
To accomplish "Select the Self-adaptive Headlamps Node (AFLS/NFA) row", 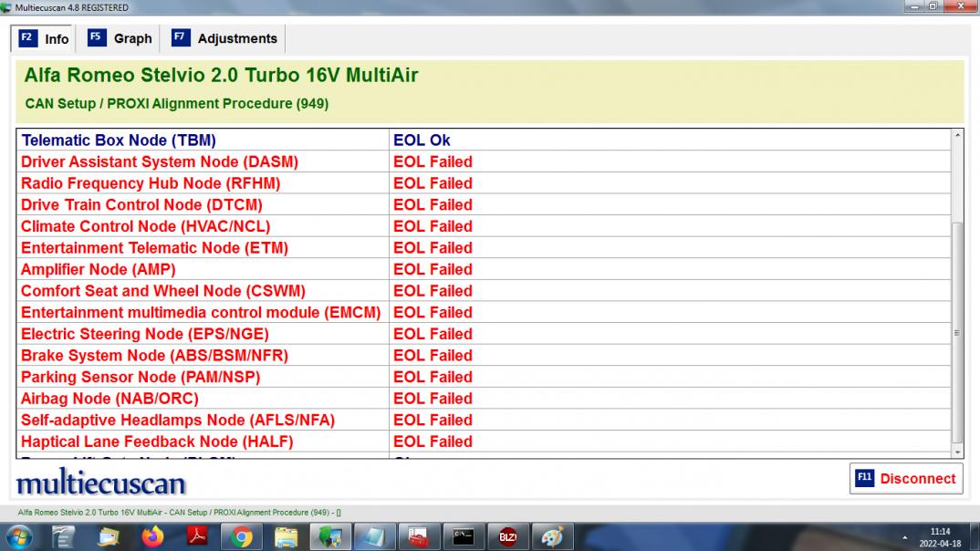I will (484, 421).
